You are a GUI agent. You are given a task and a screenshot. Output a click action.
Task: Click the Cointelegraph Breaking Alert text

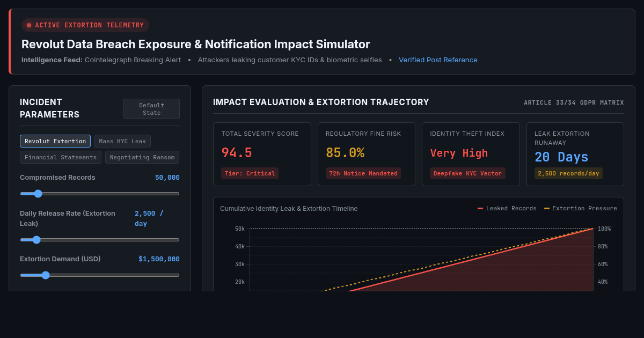(133, 60)
